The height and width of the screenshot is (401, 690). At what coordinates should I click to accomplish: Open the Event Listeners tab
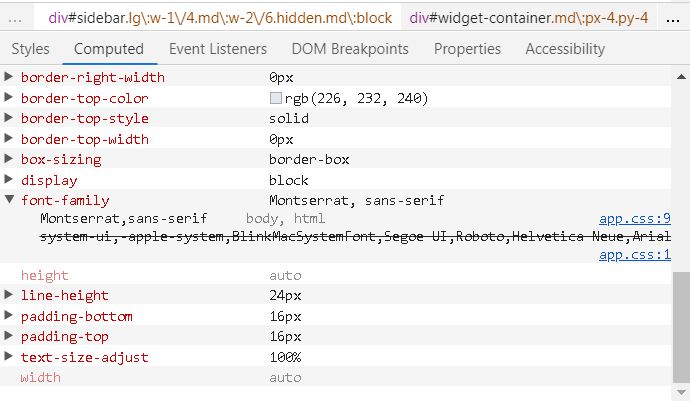(218, 49)
